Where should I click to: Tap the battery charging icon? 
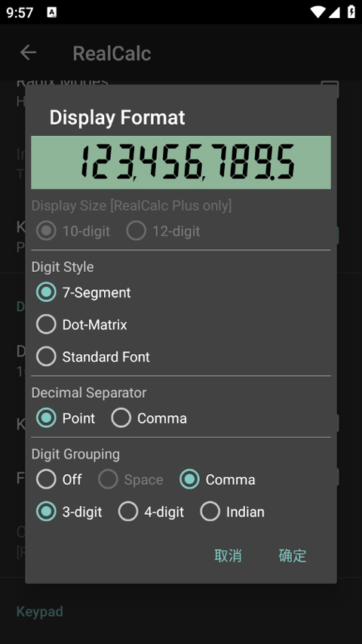pos(351,12)
